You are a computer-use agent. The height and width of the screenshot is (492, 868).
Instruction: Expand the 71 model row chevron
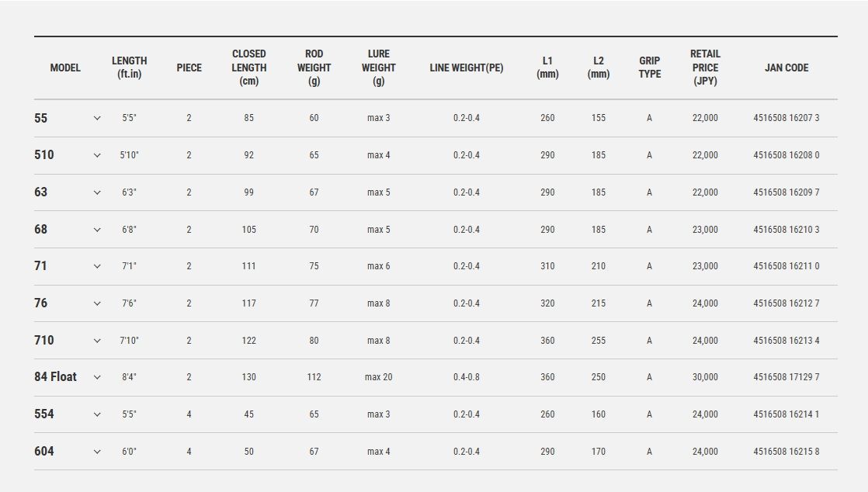(97, 266)
